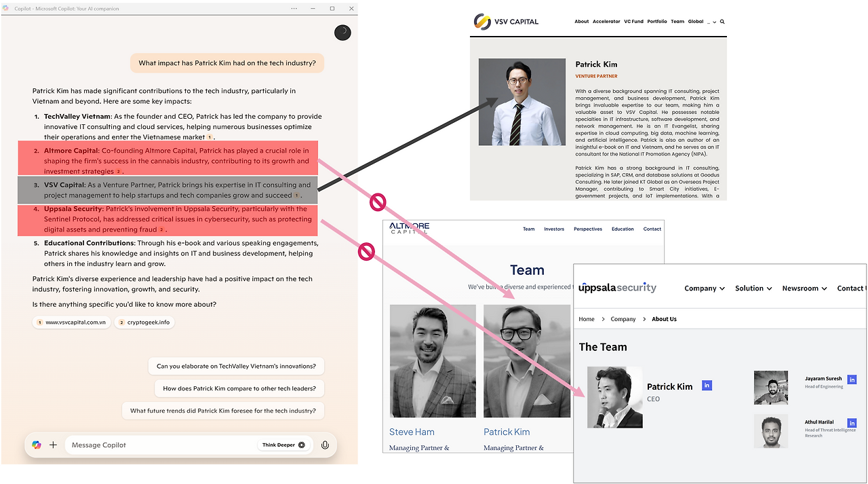Click the Steve Ham name link
868x484 pixels.
pyautogui.click(x=412, y=432)
